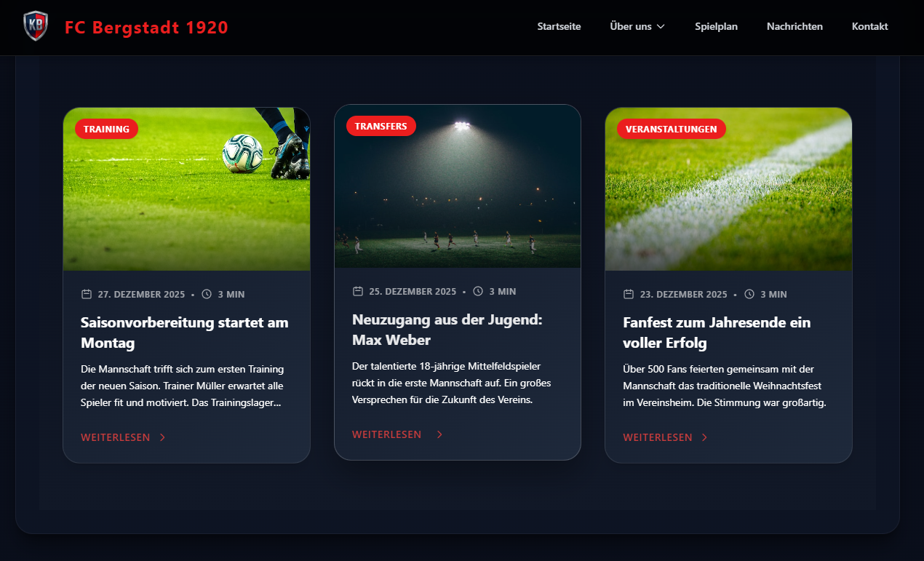Click calendar icon beside 23. Dezember 2025

pos(629,294)
